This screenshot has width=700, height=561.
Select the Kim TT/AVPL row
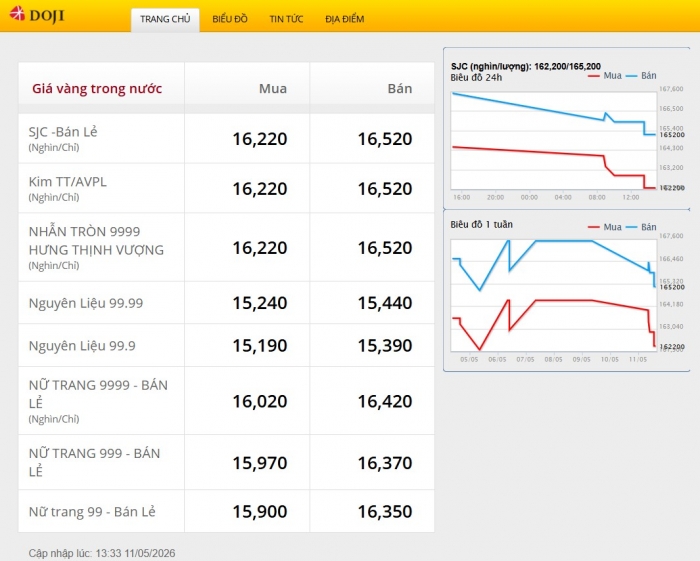(x=226, y=188)
